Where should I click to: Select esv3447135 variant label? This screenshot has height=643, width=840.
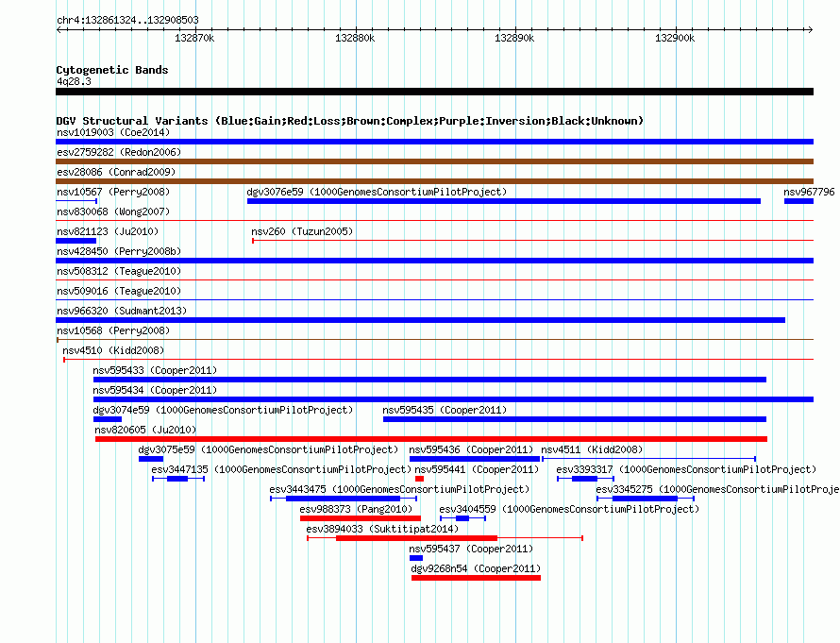point(281,469)
